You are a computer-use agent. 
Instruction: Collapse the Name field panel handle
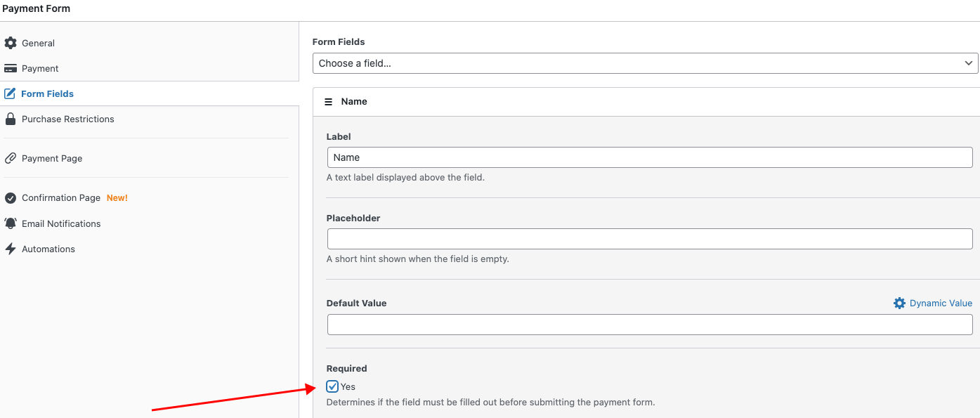point(328,102)
